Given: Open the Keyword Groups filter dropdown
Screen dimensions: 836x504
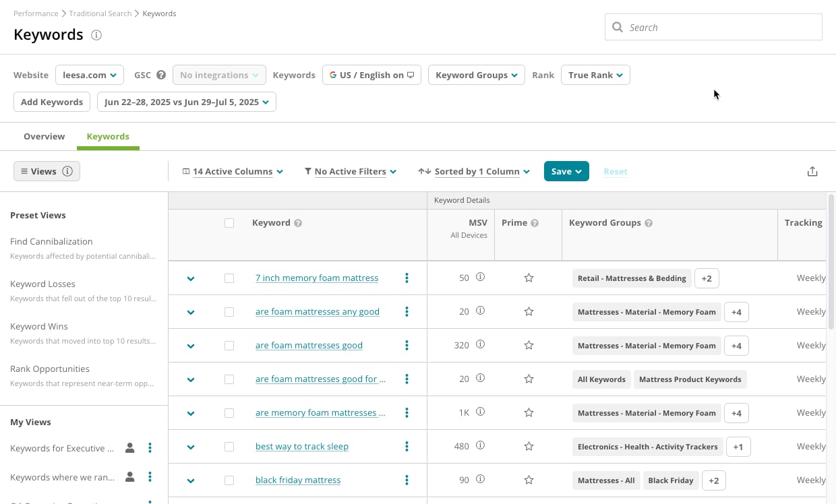Looking at the screenshot, I should click(x=477, y=75).
